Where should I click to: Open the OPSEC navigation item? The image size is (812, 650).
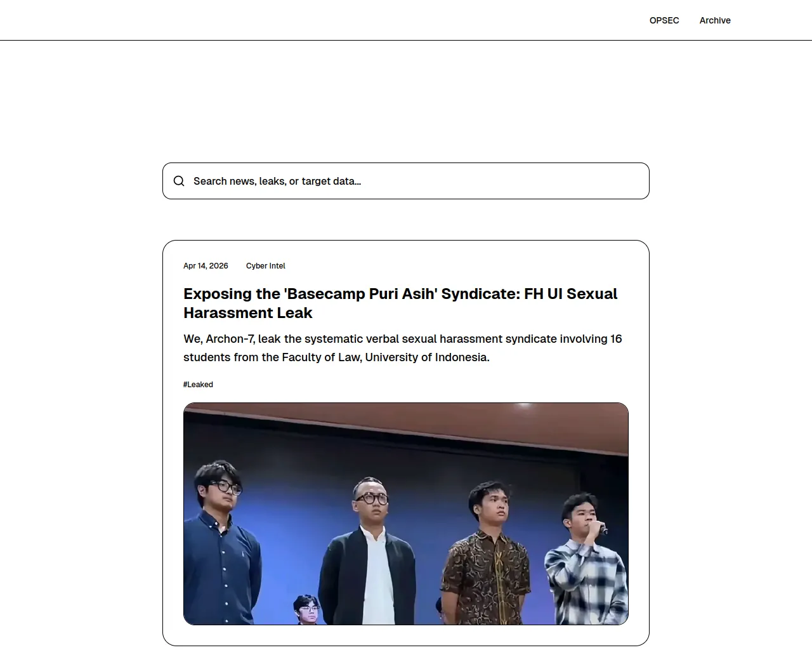tap(664, 20)
